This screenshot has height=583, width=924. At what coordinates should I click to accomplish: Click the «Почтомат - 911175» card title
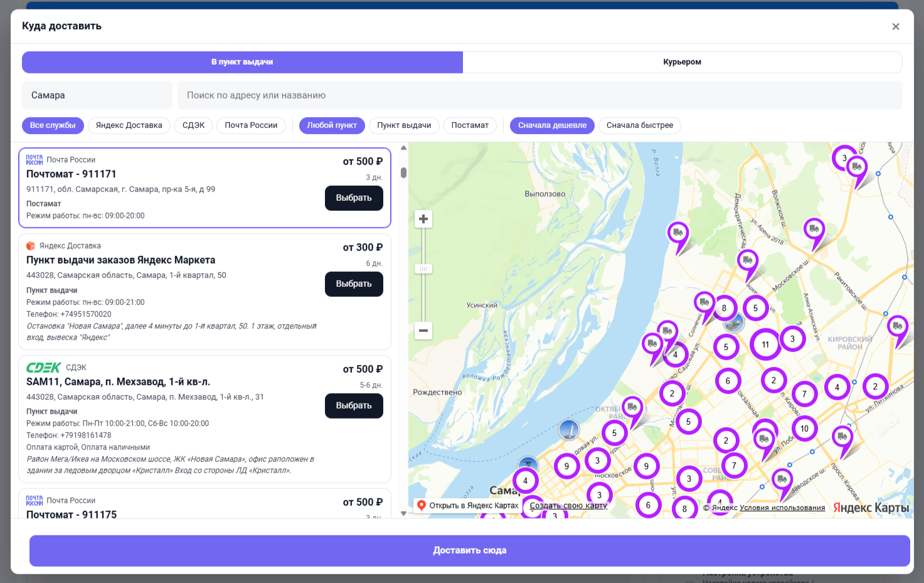(72, 515)
